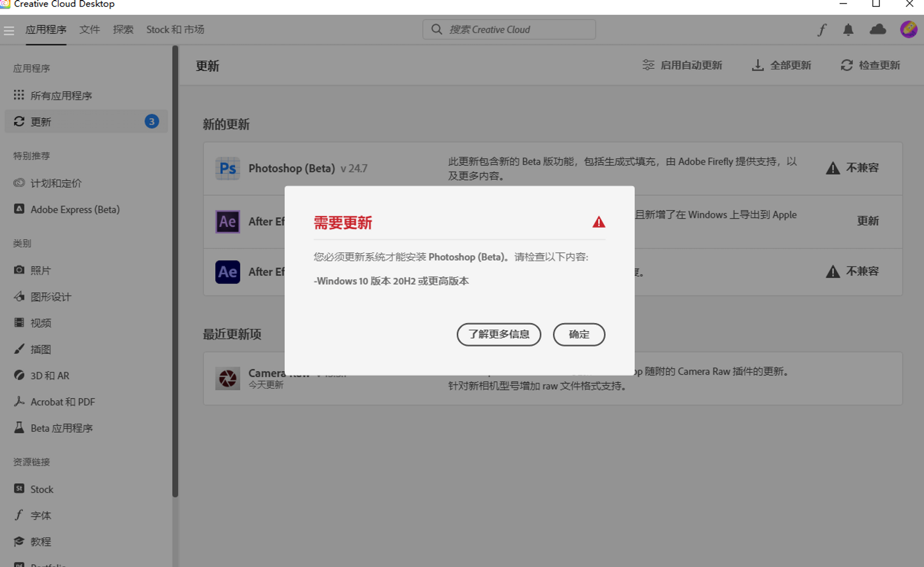Select Beta 应用程序 category
The width and height of the screenshot is (924, 567).
coord(61,428)
